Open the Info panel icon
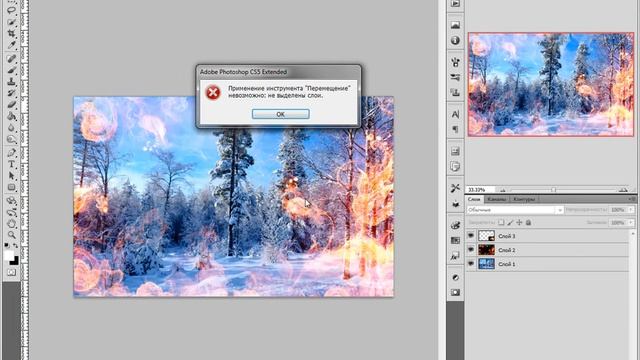Viewport: 640px width, 360px height. [x=456, y=40]
